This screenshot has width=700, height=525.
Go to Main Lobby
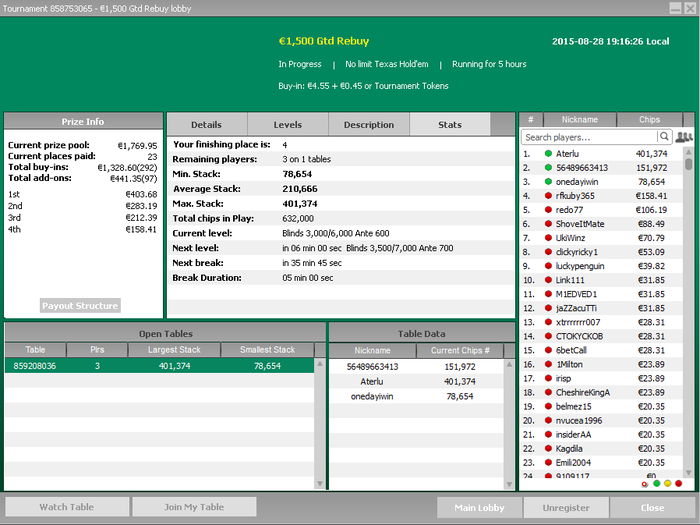(480, 507)
